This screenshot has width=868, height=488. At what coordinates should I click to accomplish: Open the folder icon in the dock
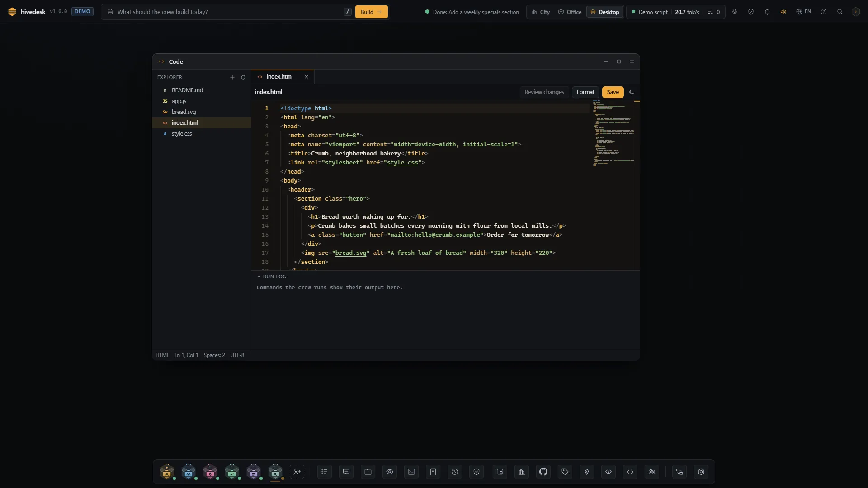[368, 472]
